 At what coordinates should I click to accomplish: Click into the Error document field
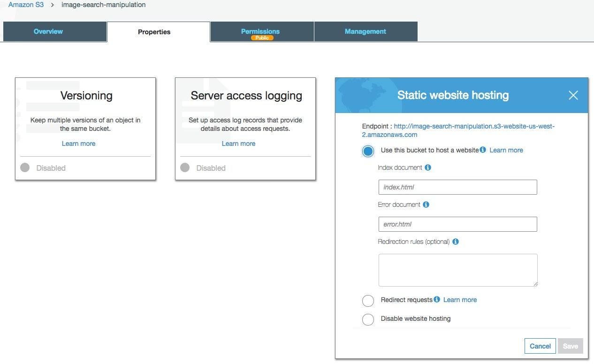457,224
